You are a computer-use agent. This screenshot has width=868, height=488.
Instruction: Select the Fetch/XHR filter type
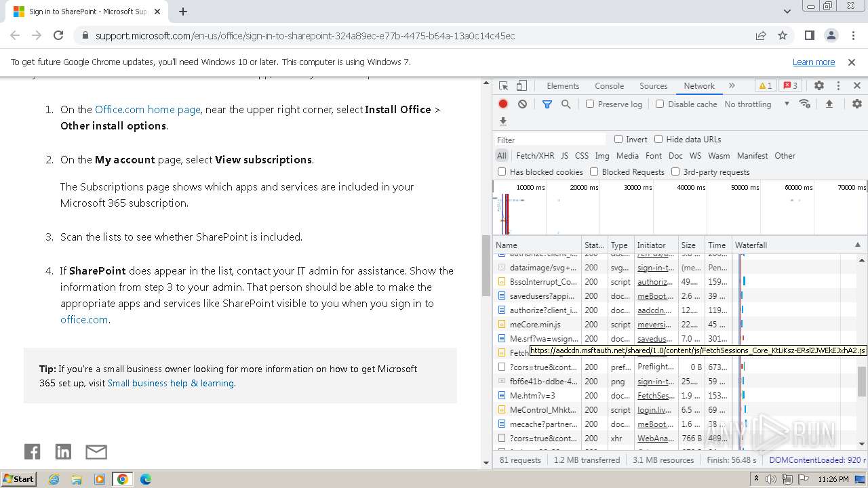click(535, 155)
